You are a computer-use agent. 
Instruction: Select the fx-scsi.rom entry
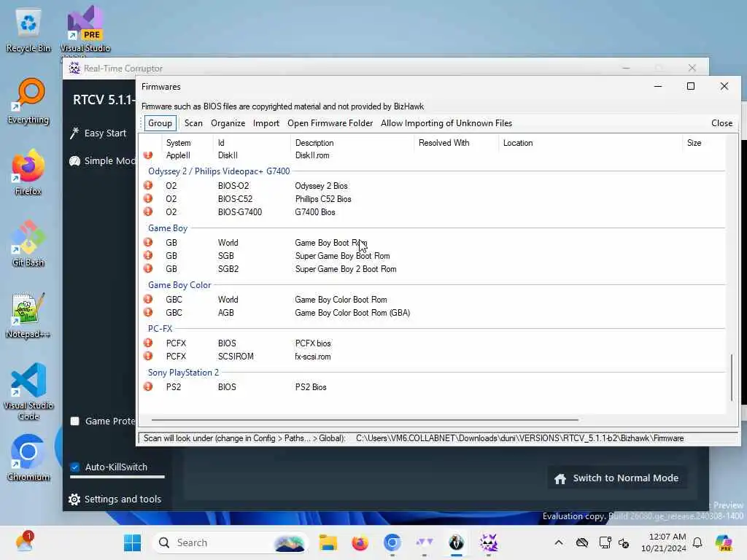pyautogui.click(x=312, y=357)
